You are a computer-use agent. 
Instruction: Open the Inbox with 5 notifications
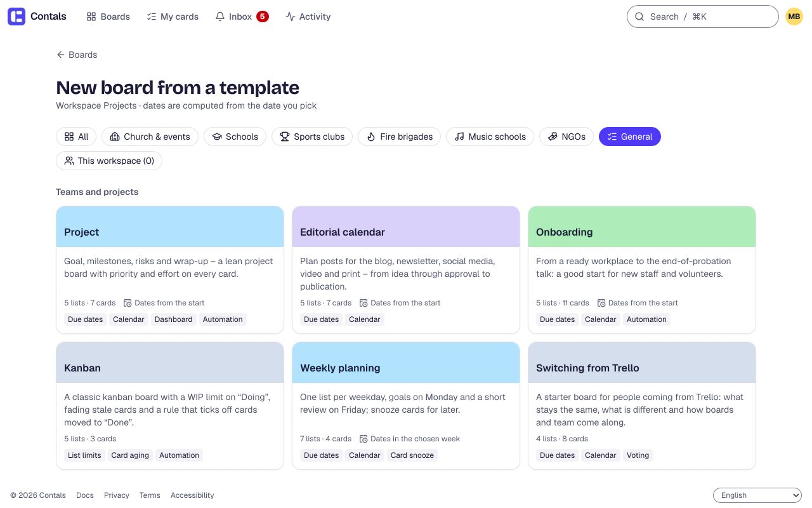pyautogui.click(x=242, y=17)
